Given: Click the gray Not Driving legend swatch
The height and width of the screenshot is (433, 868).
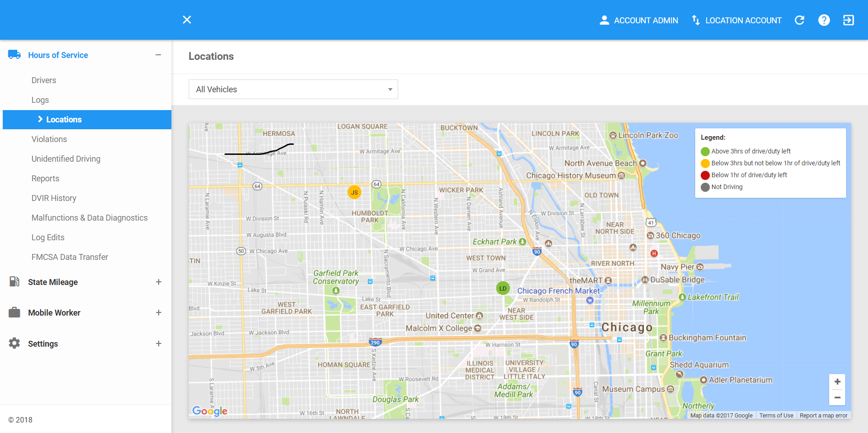Looking at the screenshot, I should pyautogui.click(x=705, y=187).
